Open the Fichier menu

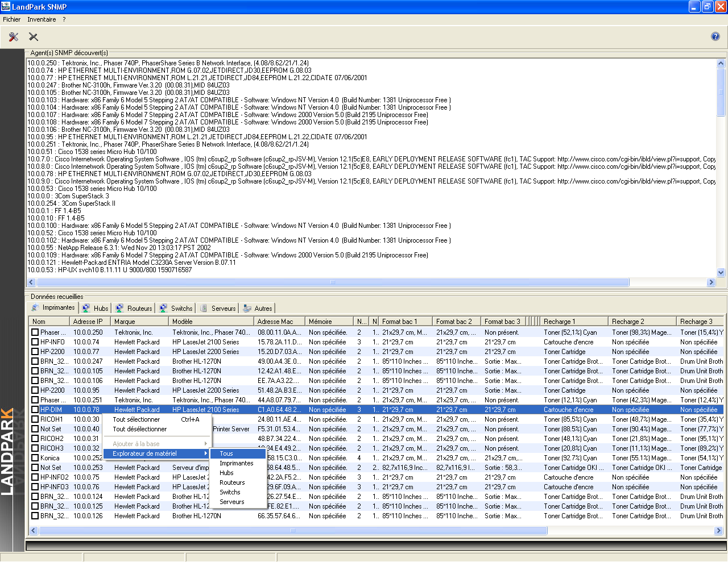[x=11, y=19]
